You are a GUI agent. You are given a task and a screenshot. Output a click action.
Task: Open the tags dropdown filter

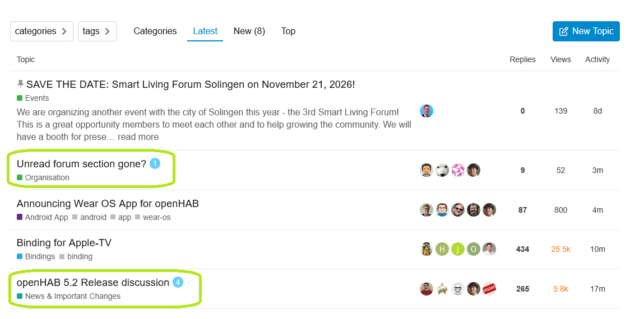[x=97, y=31]
